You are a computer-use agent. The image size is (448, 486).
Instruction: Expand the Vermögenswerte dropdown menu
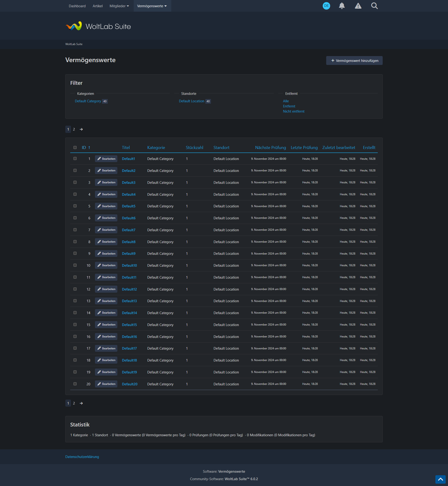point(152,6)
